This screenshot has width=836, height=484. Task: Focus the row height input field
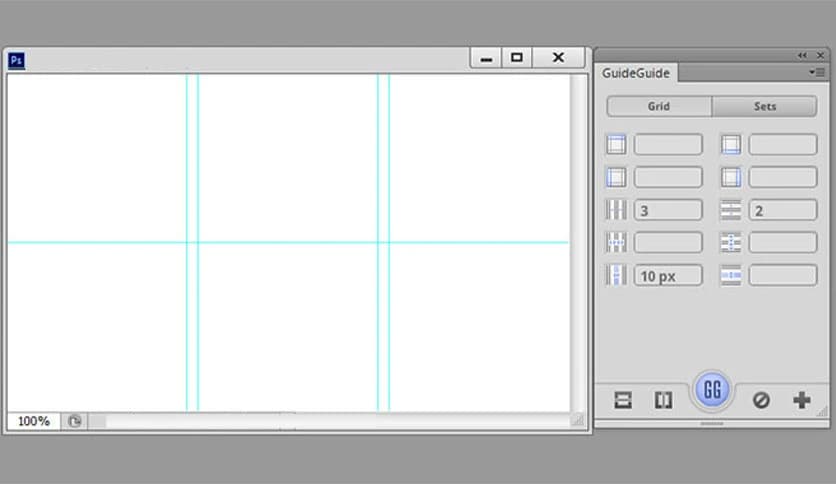(783, 243)
